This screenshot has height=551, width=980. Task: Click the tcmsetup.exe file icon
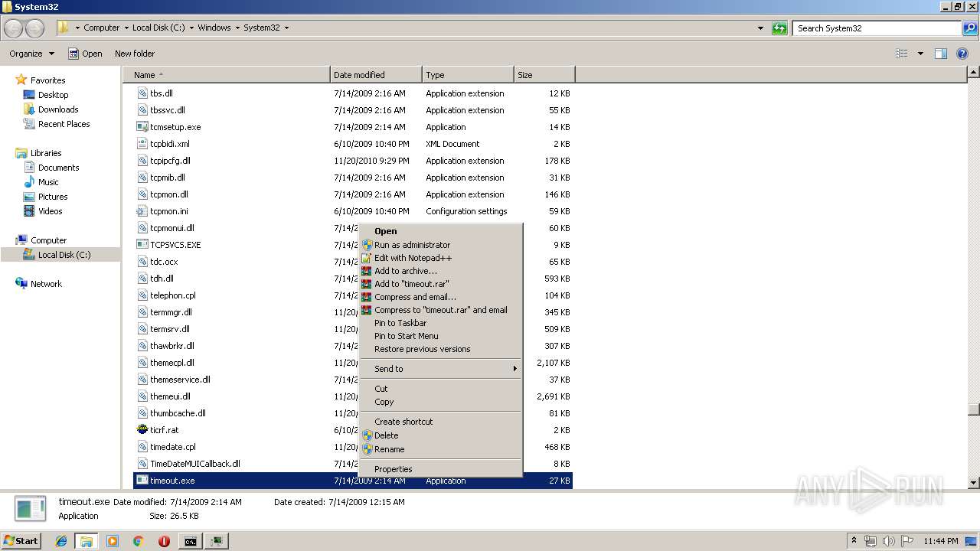[142, 127]
